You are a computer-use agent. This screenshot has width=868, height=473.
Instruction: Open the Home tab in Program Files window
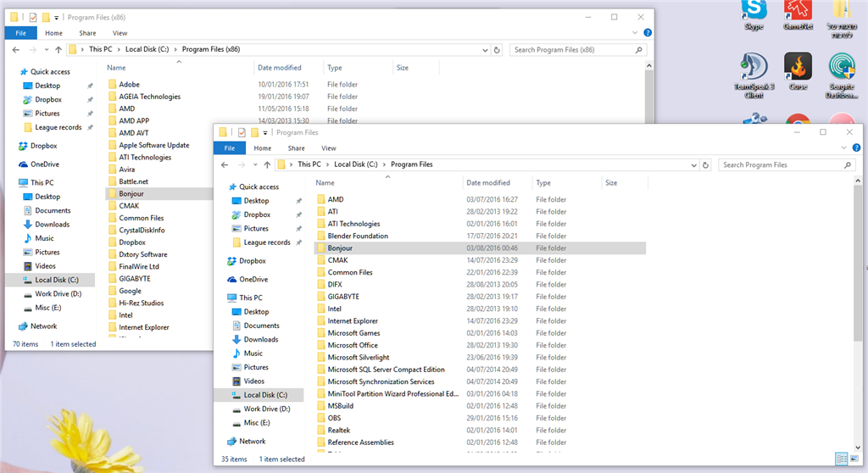coord(263,147)
